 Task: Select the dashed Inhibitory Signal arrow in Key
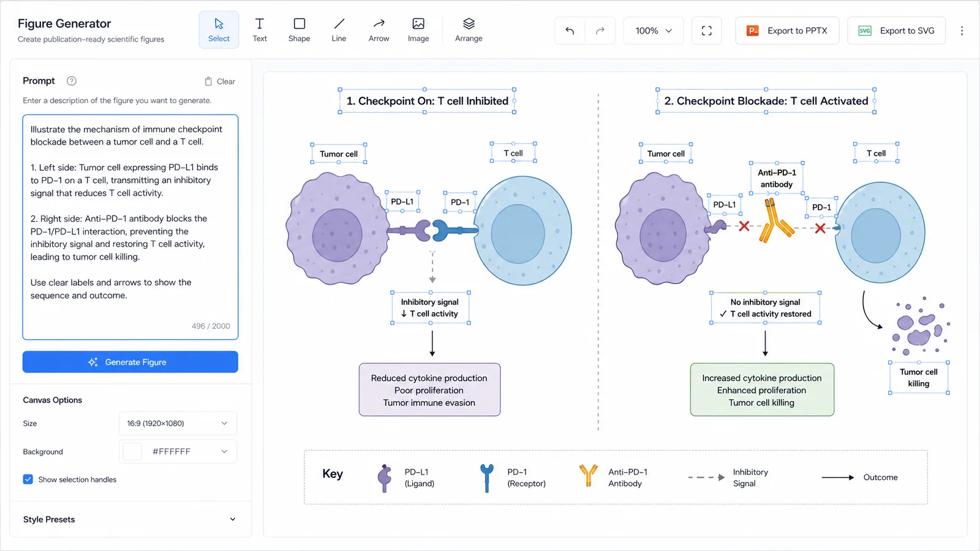tap(706, 478)
